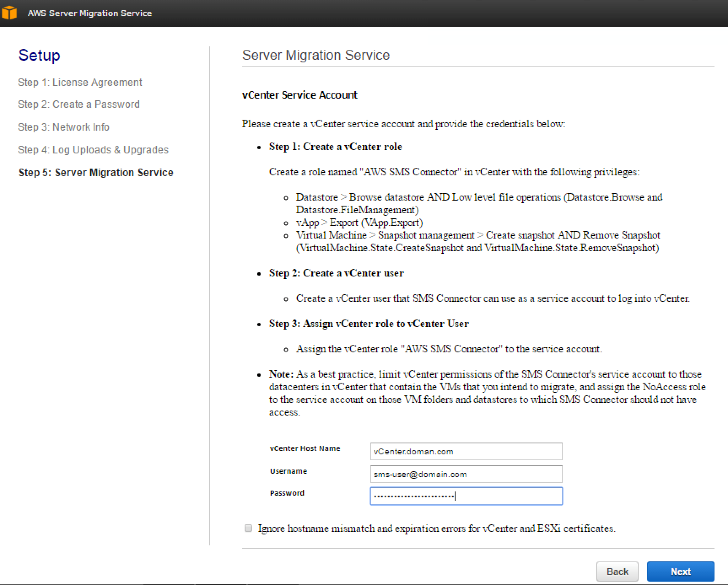728x585 pixels.
Task: Open Step 3: Network Info
Action: (x=64, y=127)
